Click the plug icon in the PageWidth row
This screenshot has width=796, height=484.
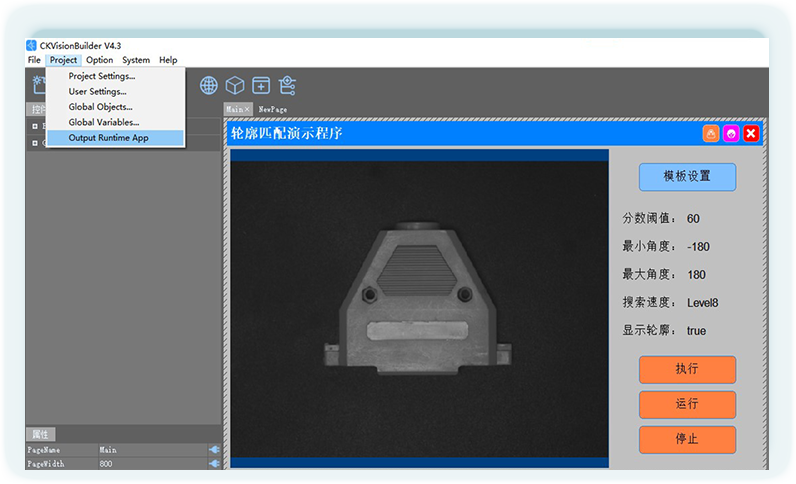214,463
